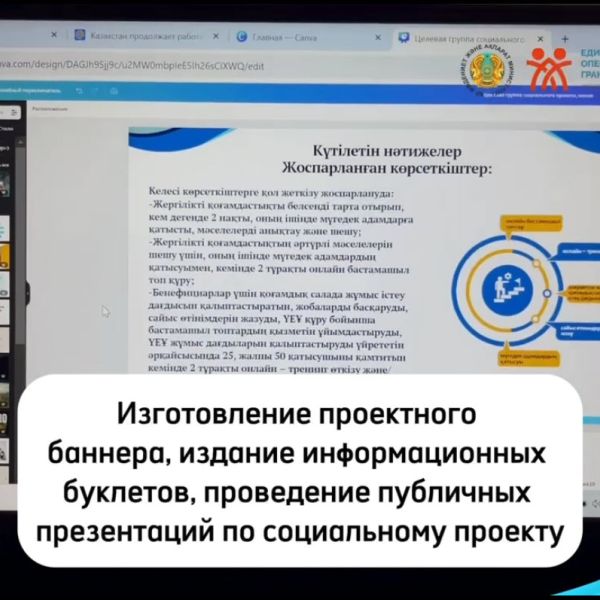Close the "Казахстан продолжает работу" tab
Image resolution: width=600 pixels, height=600 pixels.
(214, 35)
